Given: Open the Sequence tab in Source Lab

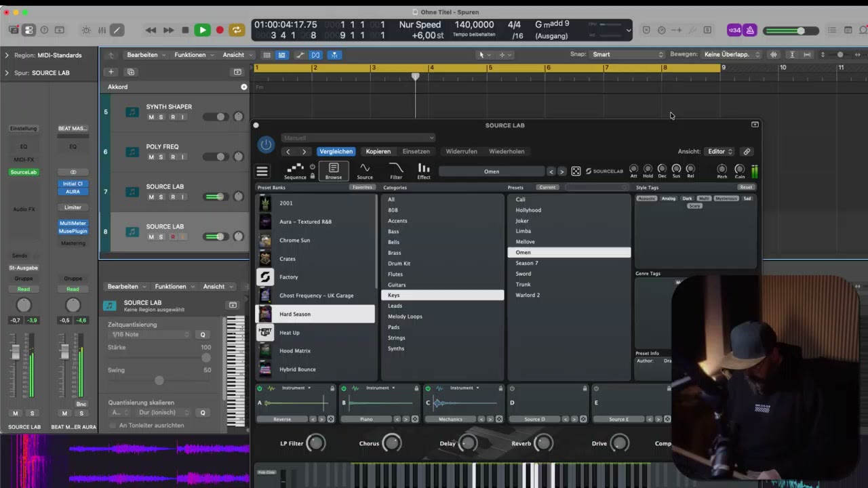Looking at the screenshot, I should (x=295, y=171).
